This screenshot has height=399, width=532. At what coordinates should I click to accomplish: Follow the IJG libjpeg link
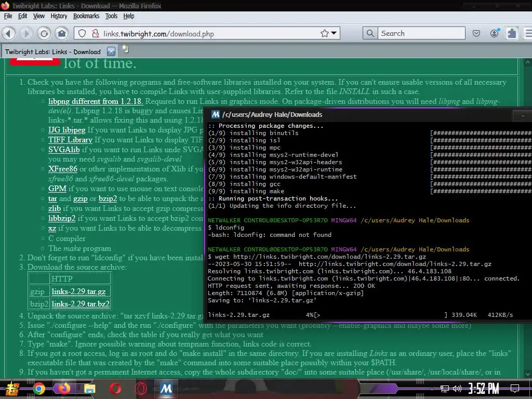tap(67, 130)
